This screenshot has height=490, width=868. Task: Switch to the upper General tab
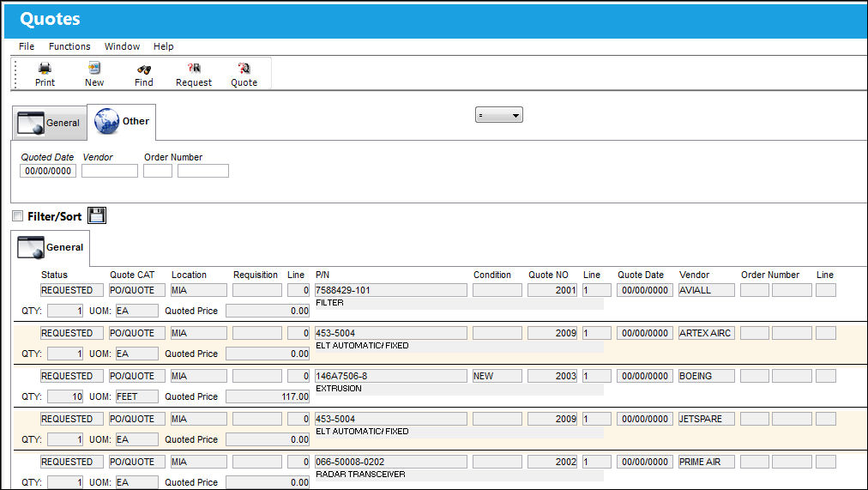pos(50,123)
